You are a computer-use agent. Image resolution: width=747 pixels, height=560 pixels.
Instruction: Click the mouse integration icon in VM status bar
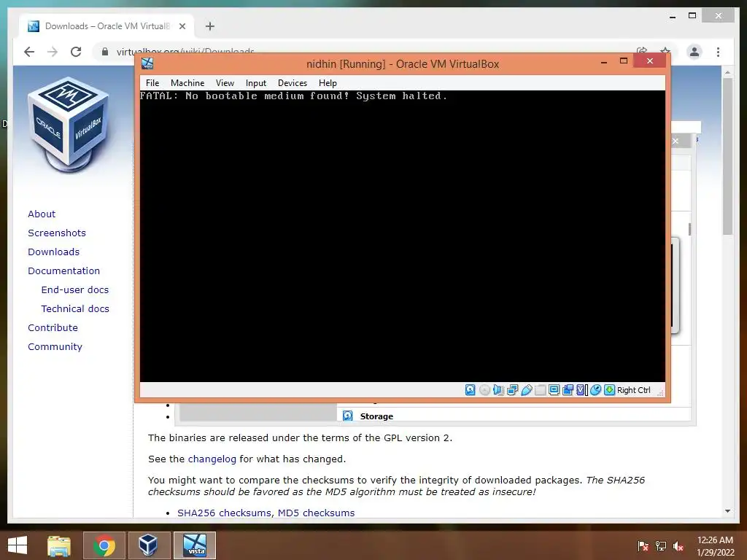(595, 390)
